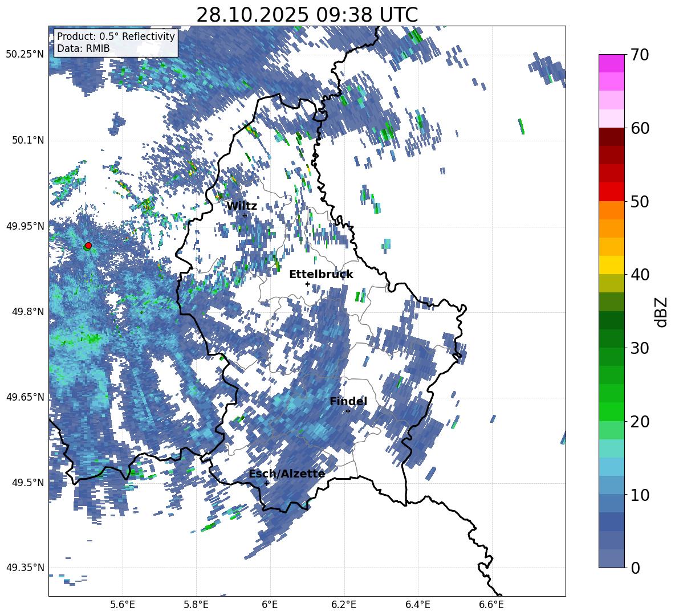The image size is (675, 616).
Task: Click the 49.5°N latitude label
Action: 27,483
